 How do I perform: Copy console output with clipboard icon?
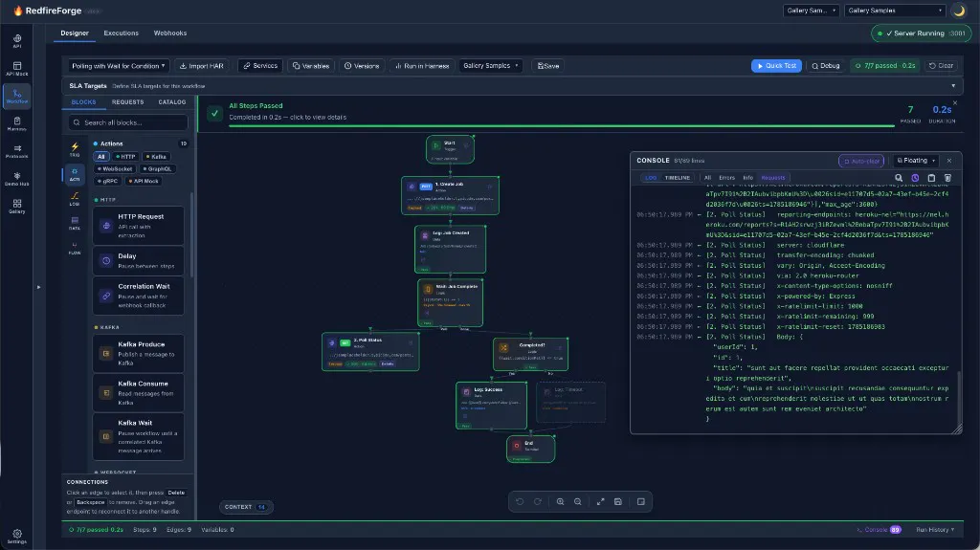(931, 178)
